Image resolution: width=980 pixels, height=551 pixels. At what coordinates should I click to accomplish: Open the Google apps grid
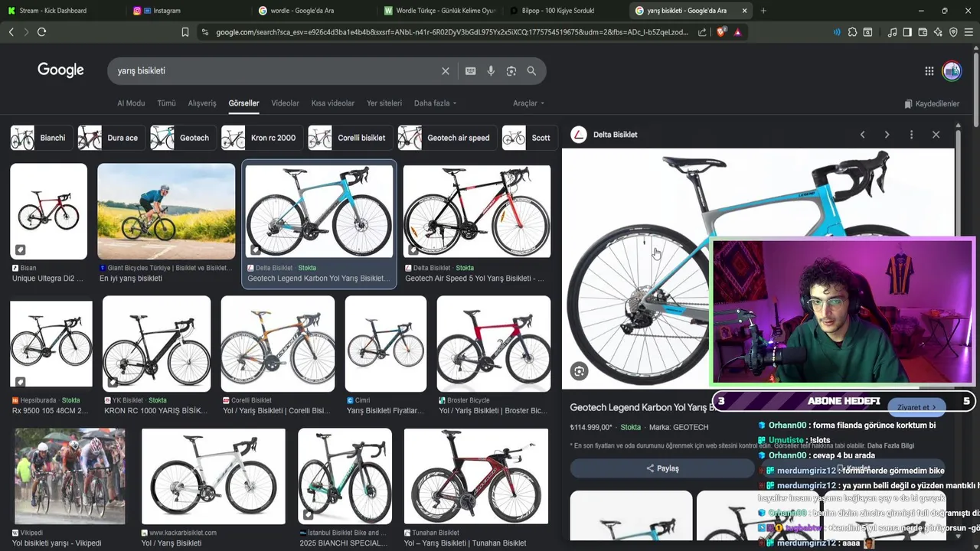929,70
